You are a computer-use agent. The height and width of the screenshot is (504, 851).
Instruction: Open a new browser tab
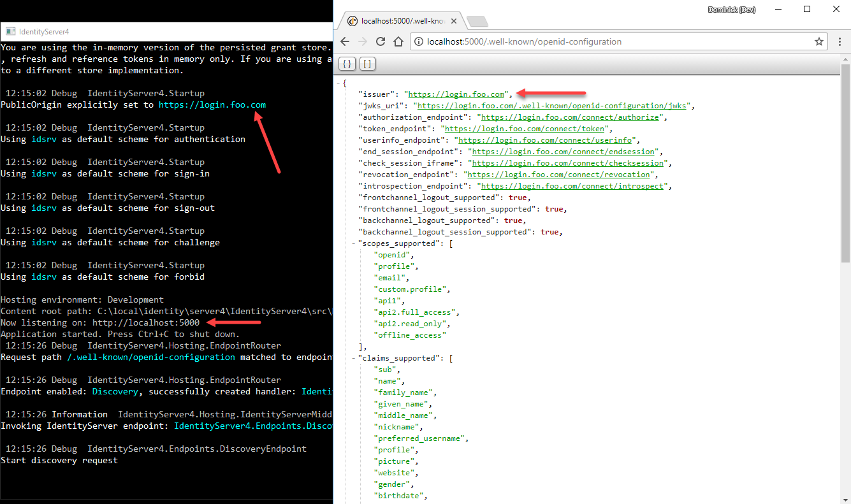point(477,20)
